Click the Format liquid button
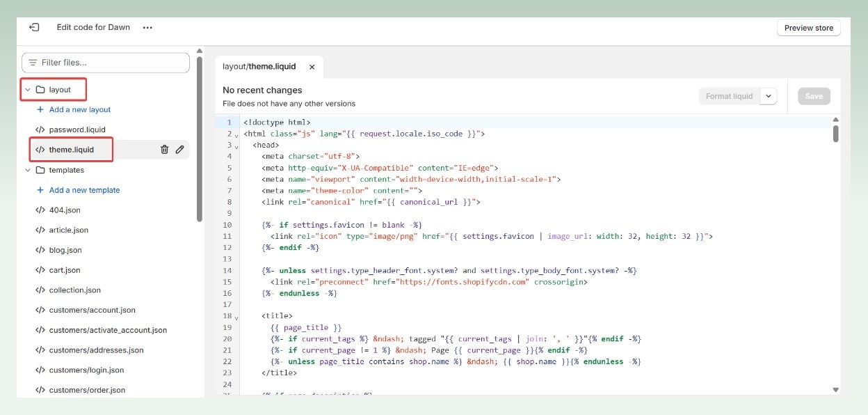 point(729,96)
